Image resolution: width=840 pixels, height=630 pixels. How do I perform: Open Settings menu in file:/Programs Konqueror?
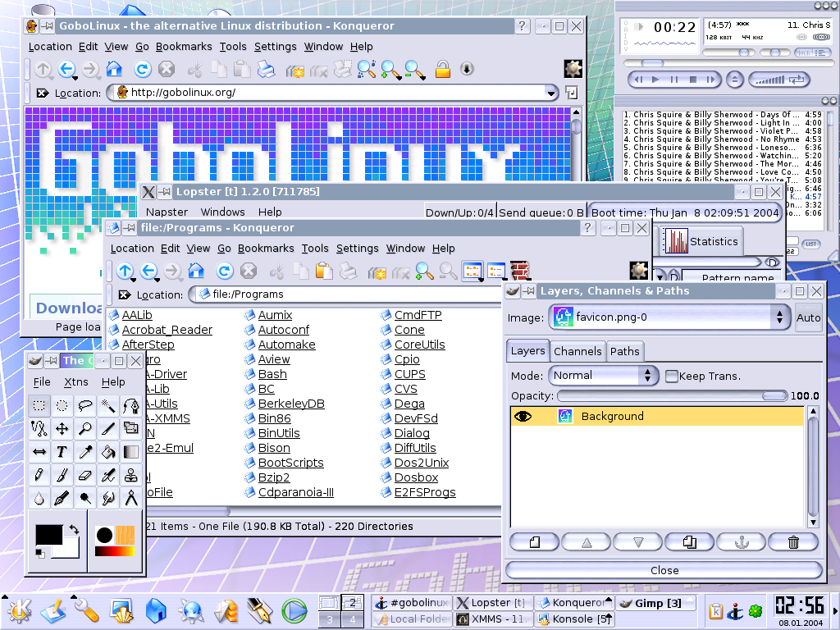pos(358,249)
